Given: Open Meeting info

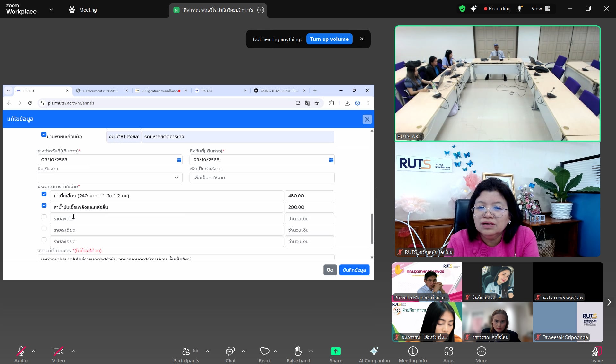Looking at the screenshot, I should (x=412, y=351).
